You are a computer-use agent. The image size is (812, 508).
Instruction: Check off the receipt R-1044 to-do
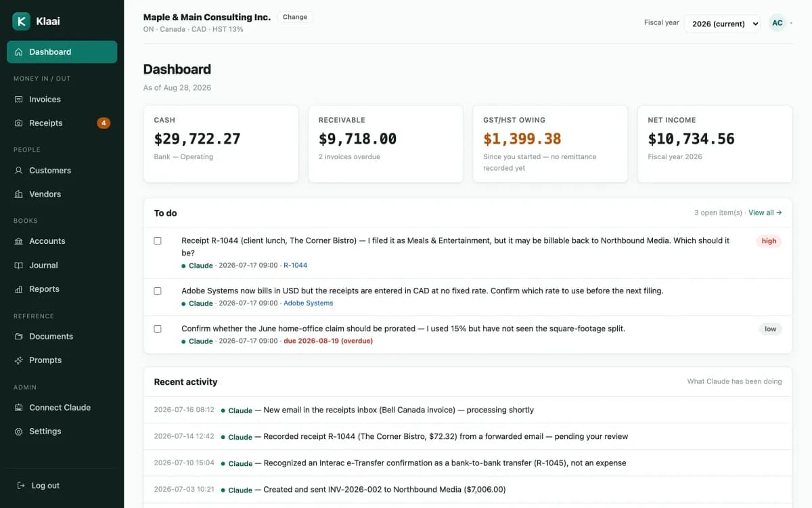coord(158,240)
